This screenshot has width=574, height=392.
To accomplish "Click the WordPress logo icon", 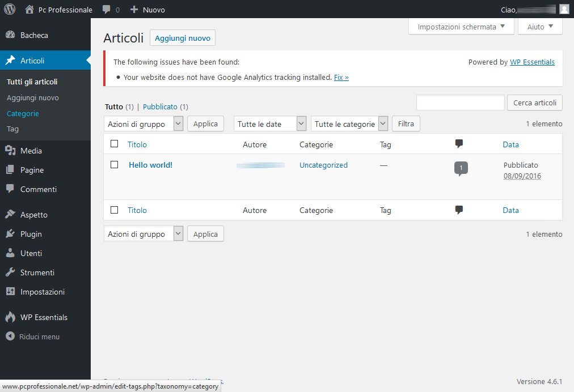I will pyautogui.click(x=10, y=10).
